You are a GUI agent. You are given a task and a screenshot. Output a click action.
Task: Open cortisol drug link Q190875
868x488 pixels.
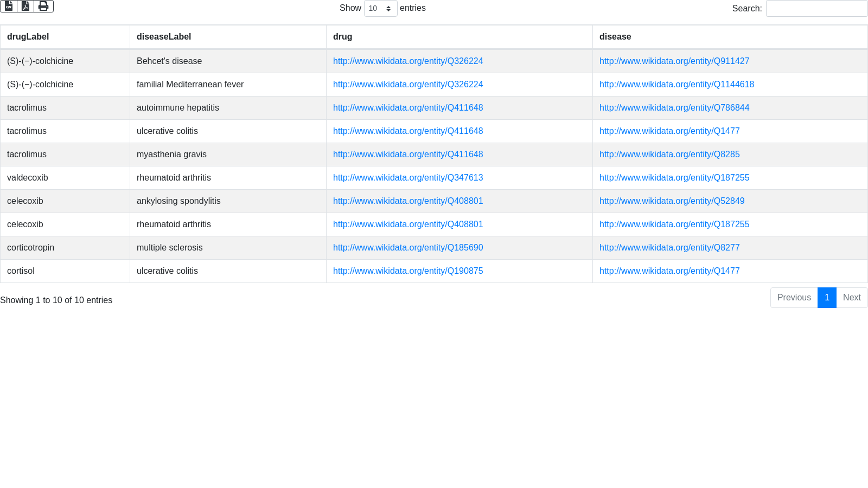408,271
